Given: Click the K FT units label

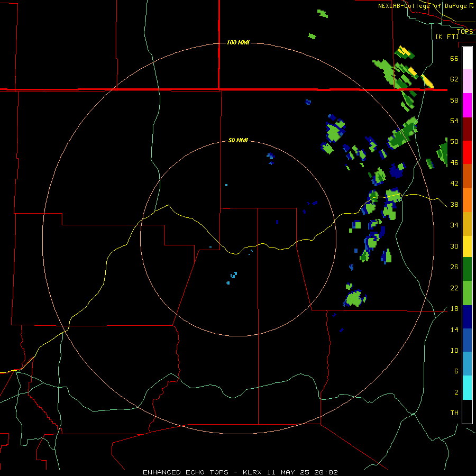Looking at the screenshot, I should pos(447,36).
